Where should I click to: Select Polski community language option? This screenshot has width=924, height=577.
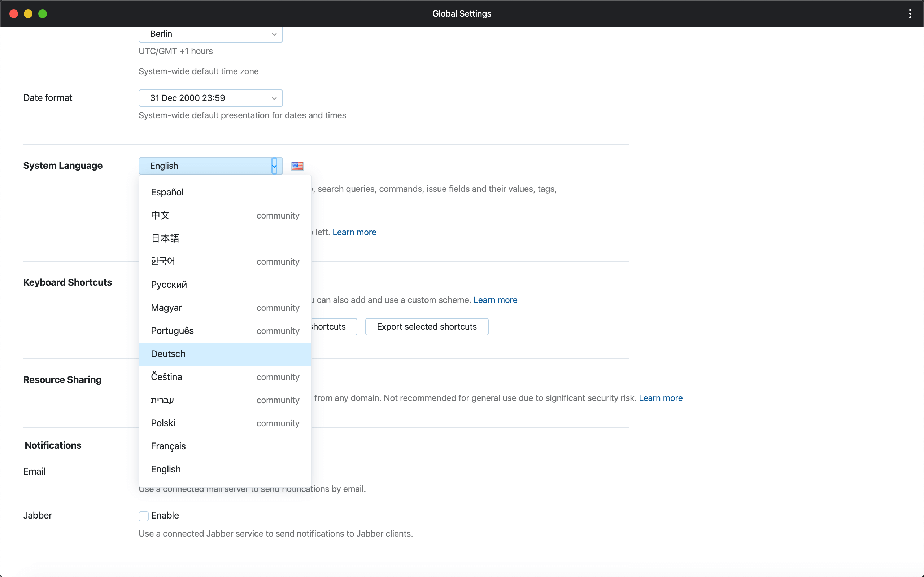click(225, 423)
